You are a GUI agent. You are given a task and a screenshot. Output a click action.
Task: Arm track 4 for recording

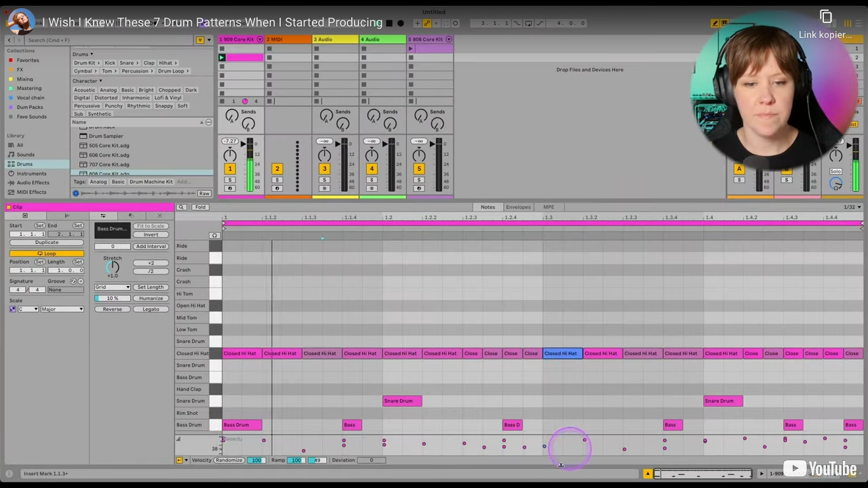[372, 188]
